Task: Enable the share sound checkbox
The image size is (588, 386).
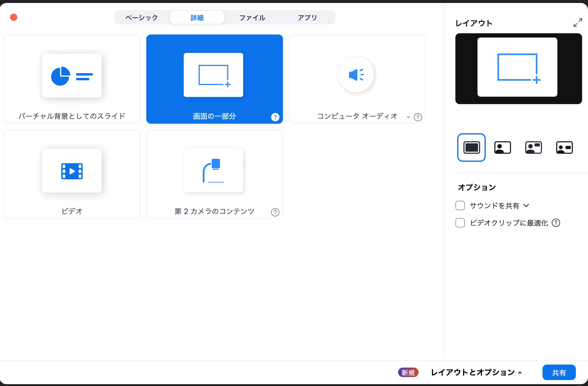Action: [x=460, y=205]
